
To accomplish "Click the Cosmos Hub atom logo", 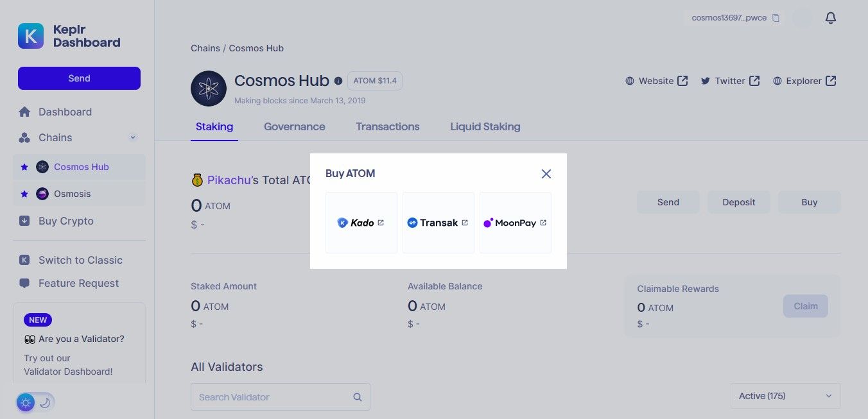I will pos(209,89).
